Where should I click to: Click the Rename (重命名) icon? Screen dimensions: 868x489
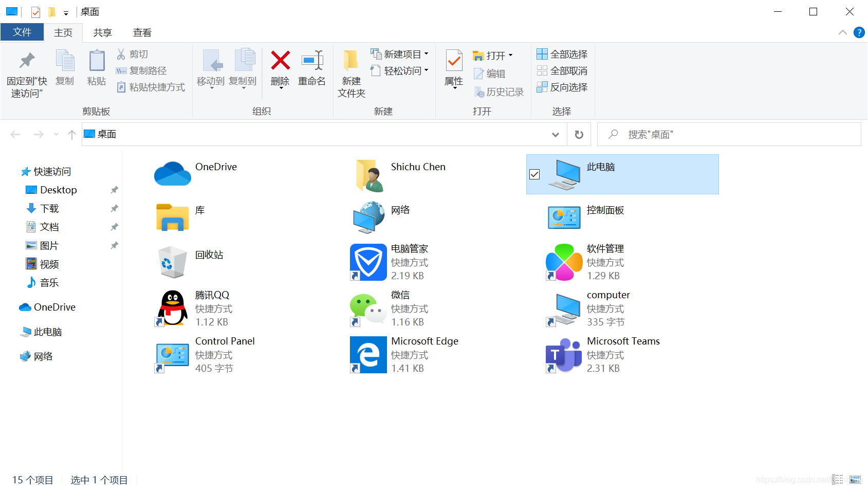[312, 60]
